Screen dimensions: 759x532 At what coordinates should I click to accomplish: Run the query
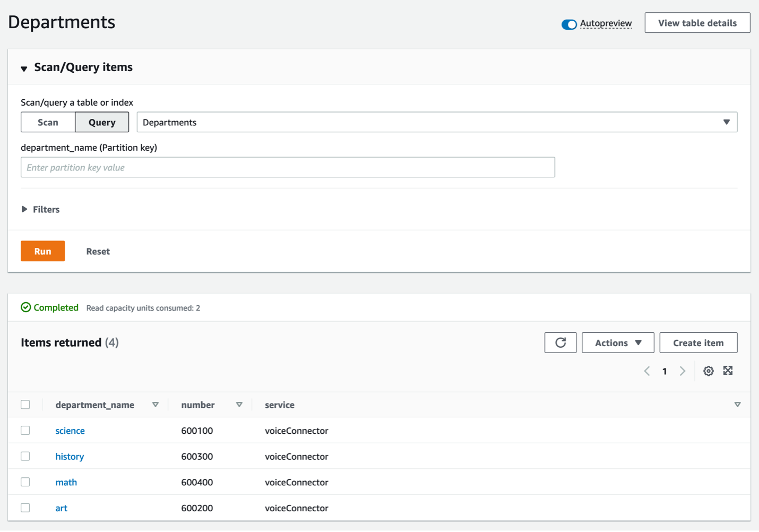[42, 251]
